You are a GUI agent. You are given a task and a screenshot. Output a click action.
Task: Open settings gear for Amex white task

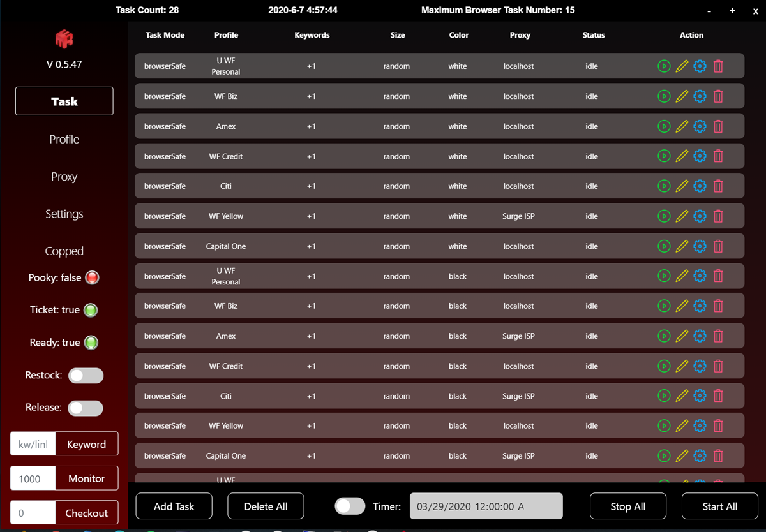pos(700,126)
